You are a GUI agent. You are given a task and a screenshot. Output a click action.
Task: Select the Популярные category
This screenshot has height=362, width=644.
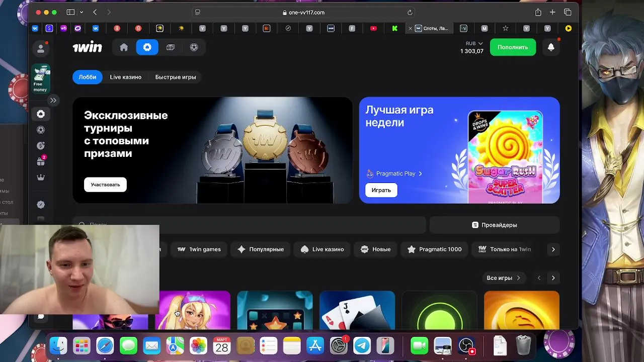(x=261, y=249)
